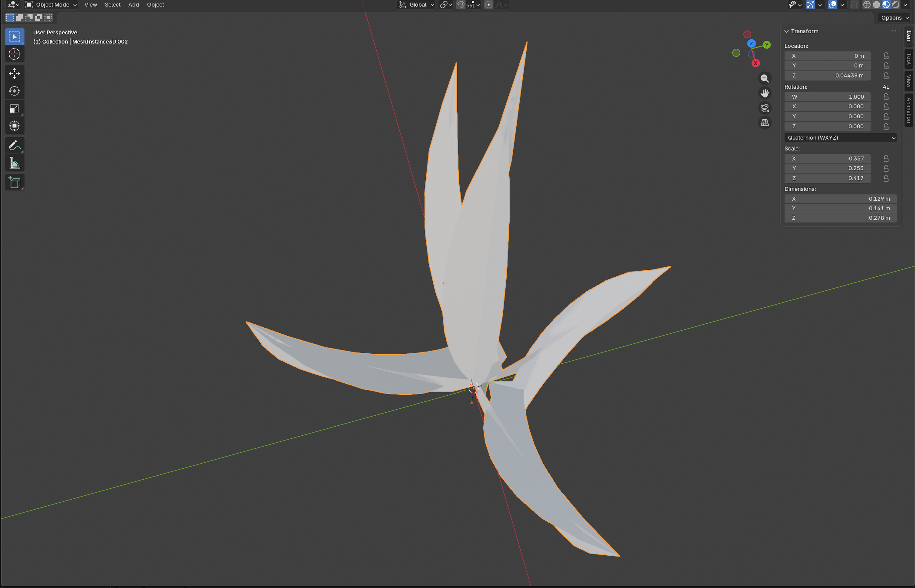This screenshot has height=588, width=915.
Task: Open the Object menu
Action: (155, 5)
